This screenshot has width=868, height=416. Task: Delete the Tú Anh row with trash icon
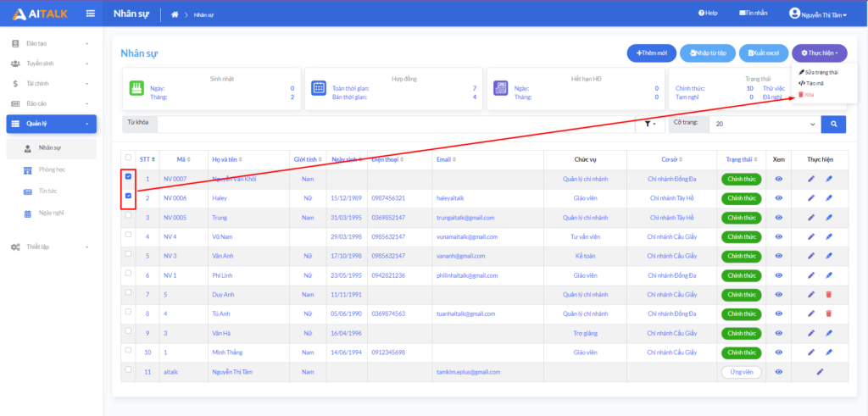click(828, 313)
